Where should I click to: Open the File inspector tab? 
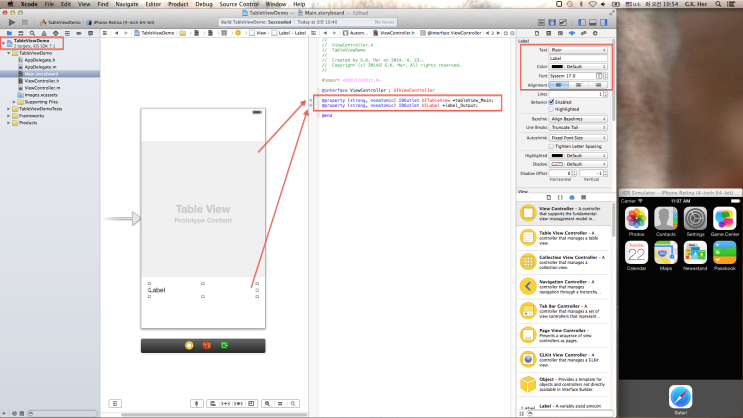coord(537,33)
